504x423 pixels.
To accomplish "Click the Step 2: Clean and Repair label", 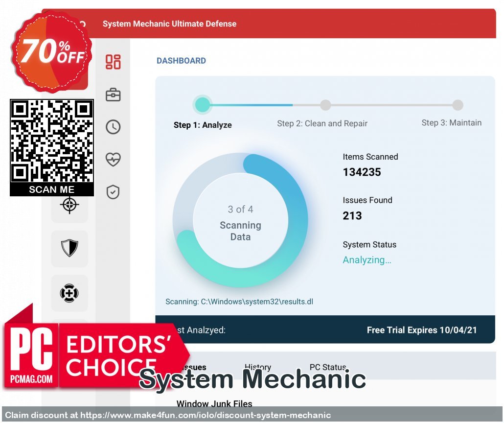I will [322, 123].
